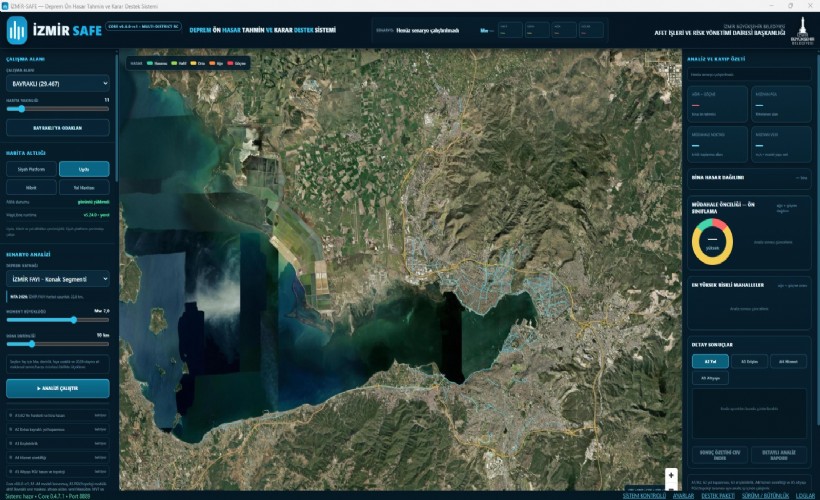The width and height of the screenshot is (820, 500).
Task: Open the LOGLAR link
Action: click(805, 496)
